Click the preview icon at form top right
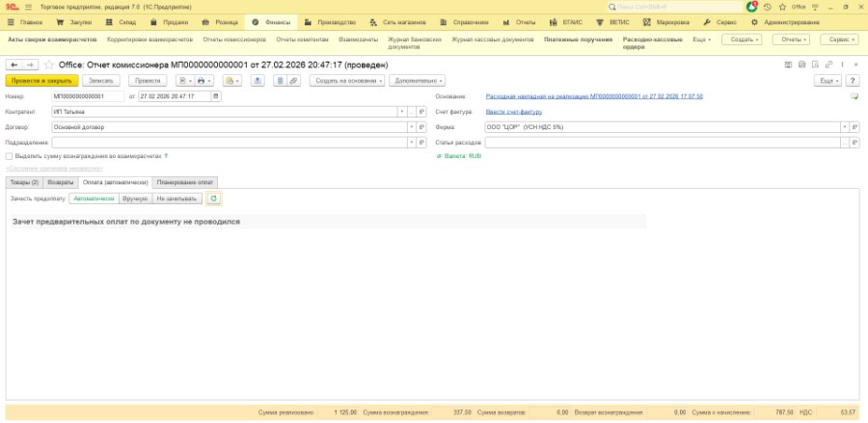 [815, 65]
